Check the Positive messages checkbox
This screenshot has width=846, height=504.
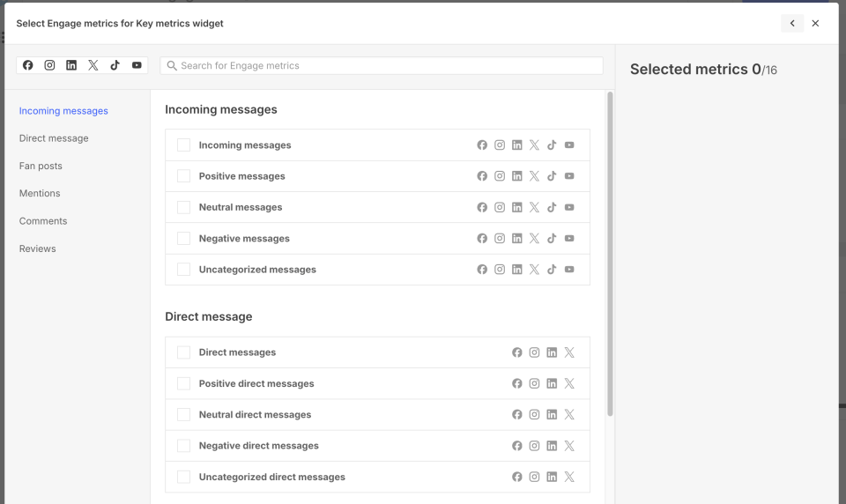pos(183,176)
